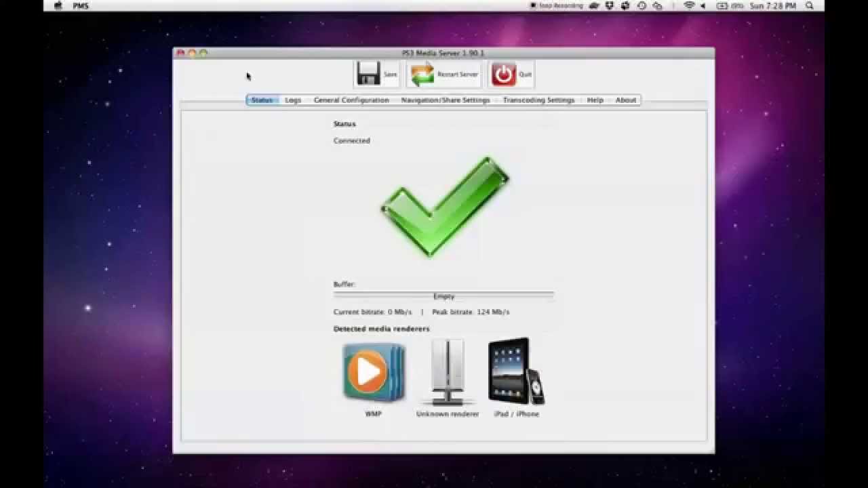Click the Restart Server arrows button
The width and height of the screenshot is (868, 488).
443,74
